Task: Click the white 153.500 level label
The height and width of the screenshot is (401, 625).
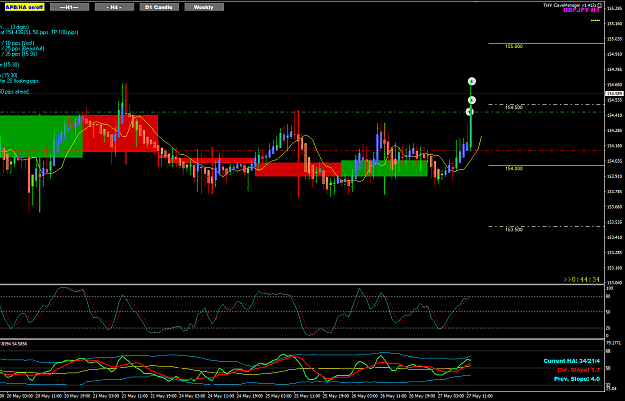Action: click(x=514, y=230)
